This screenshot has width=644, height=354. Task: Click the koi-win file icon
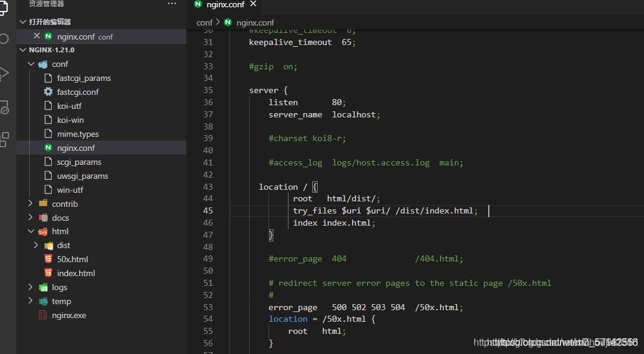[48, 120]
